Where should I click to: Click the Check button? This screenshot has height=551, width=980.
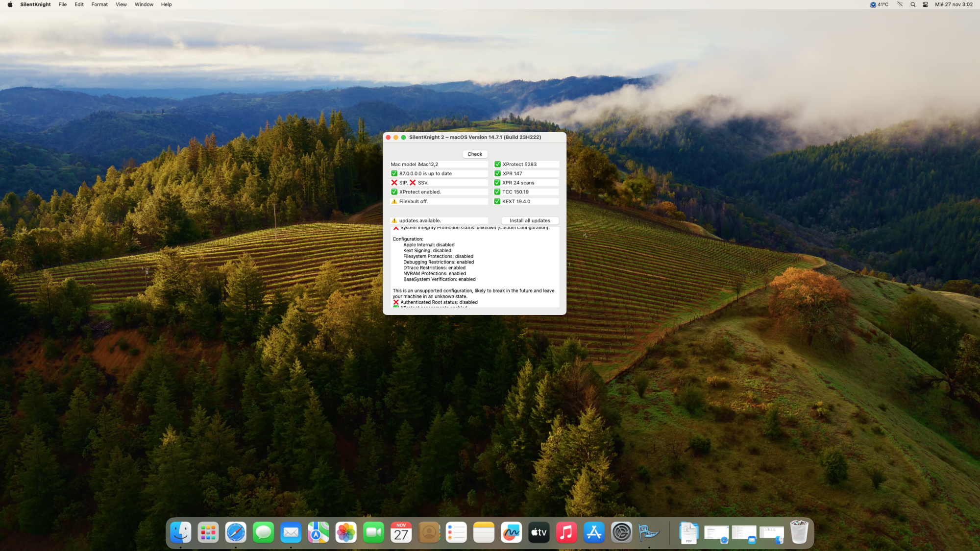pyautogui.click(x=474, y=154)
